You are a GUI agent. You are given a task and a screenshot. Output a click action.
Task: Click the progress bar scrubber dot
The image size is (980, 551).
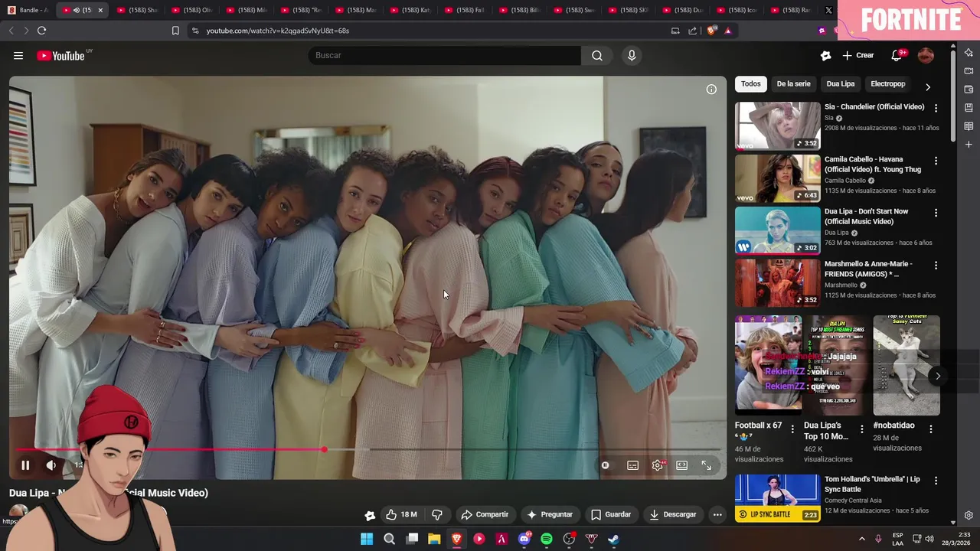click(x=325, y=450)
